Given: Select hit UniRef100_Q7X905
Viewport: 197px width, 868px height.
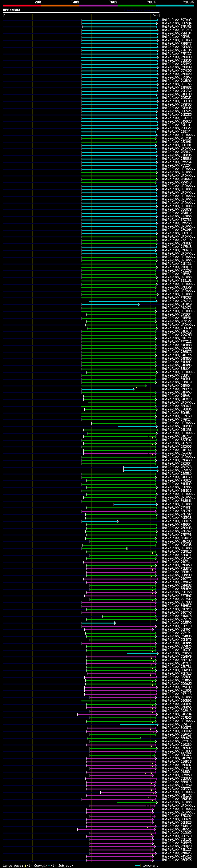Looking at the screenshot, I should (x=177, y=78).
